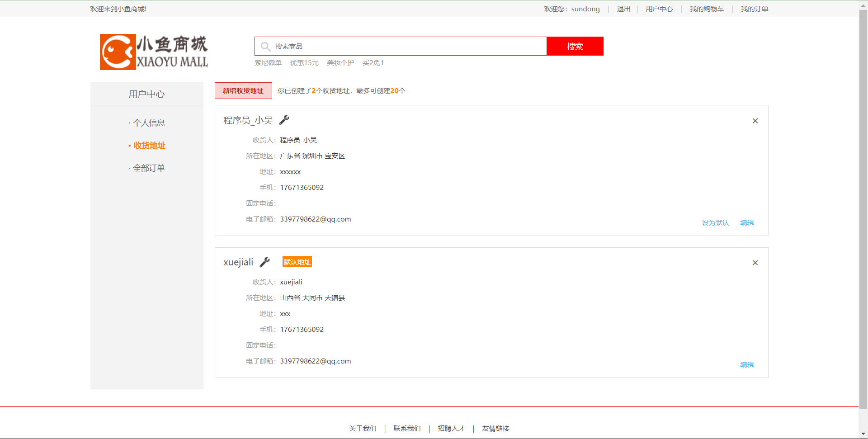Click recipient name 程序员_小吴 beside 收货人
The width and height of the screenshot is (868, 439).
pos(298,140)
